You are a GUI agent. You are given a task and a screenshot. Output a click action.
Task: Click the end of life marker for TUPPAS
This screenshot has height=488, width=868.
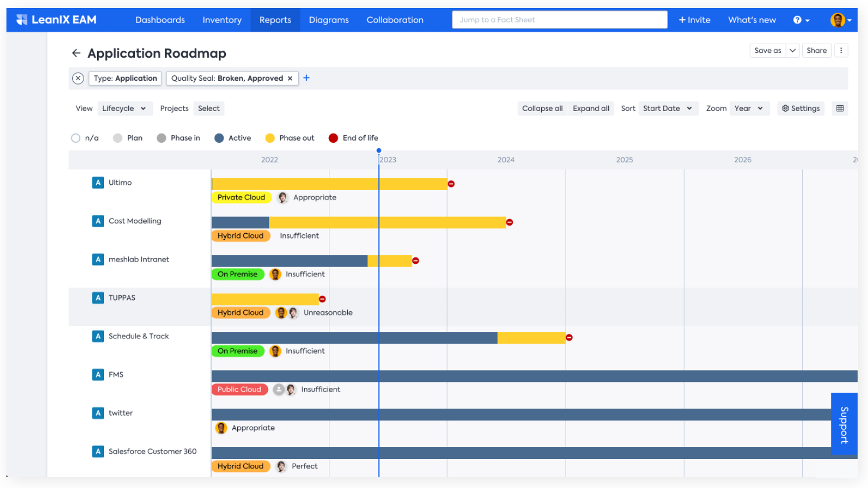tap(322, 299)
